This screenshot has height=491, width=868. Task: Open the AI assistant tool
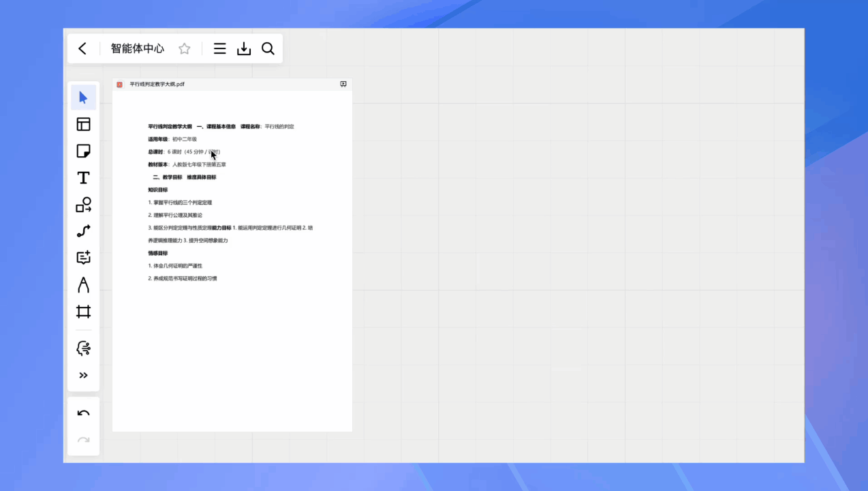click(x=83, y=348)
